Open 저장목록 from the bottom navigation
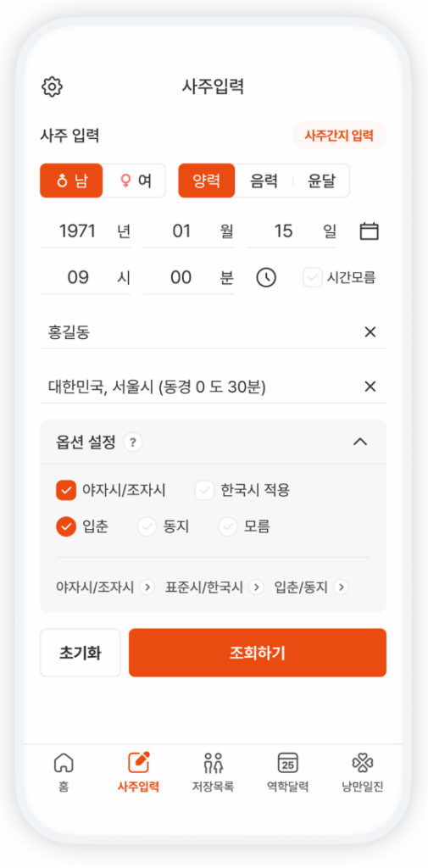The height and width of the screenshot is (868, 428). [x=213, y=772]
